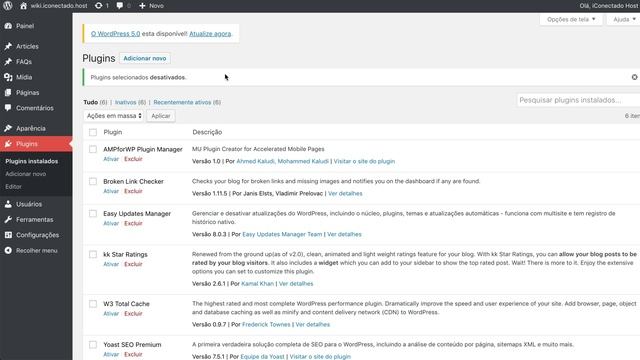The image size is (640, 360).
Task: Click the Páginas pages icon
Action: 8,93
